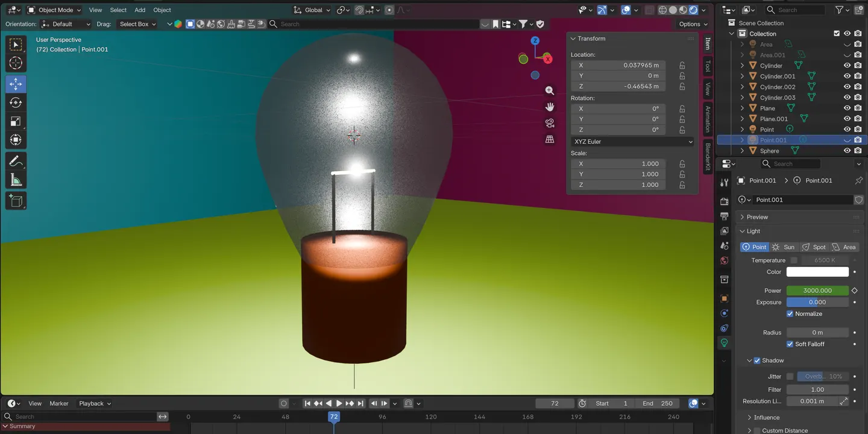Viewport: 868px width, 434px height.
Task: Switch to orthographic grid view icon
Action: (550, 139)
